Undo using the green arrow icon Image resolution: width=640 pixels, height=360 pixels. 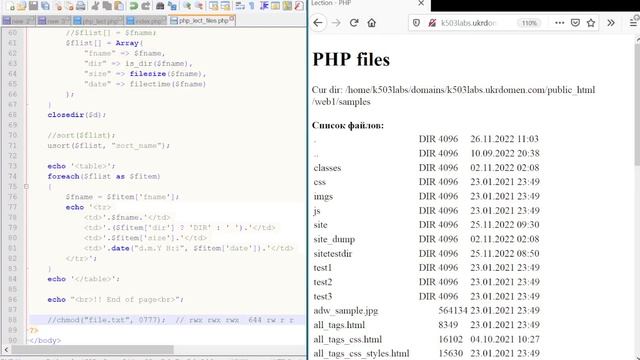(x=133, y=6)
